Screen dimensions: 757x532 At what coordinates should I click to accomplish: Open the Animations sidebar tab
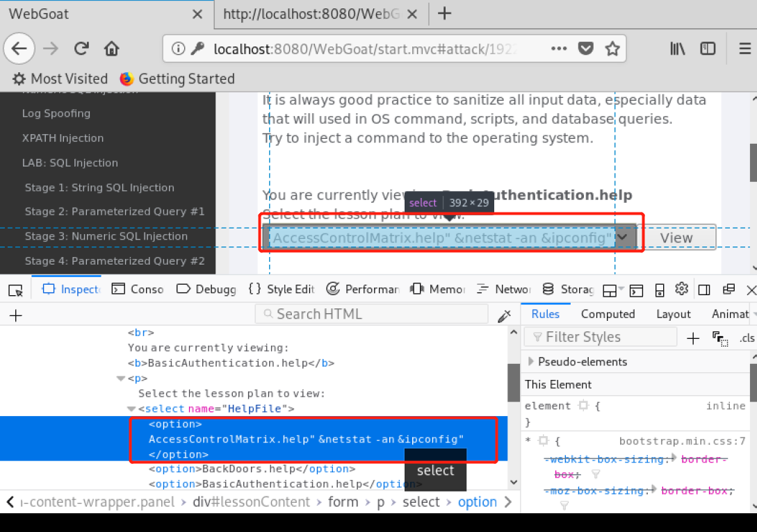tap(731, 314)
